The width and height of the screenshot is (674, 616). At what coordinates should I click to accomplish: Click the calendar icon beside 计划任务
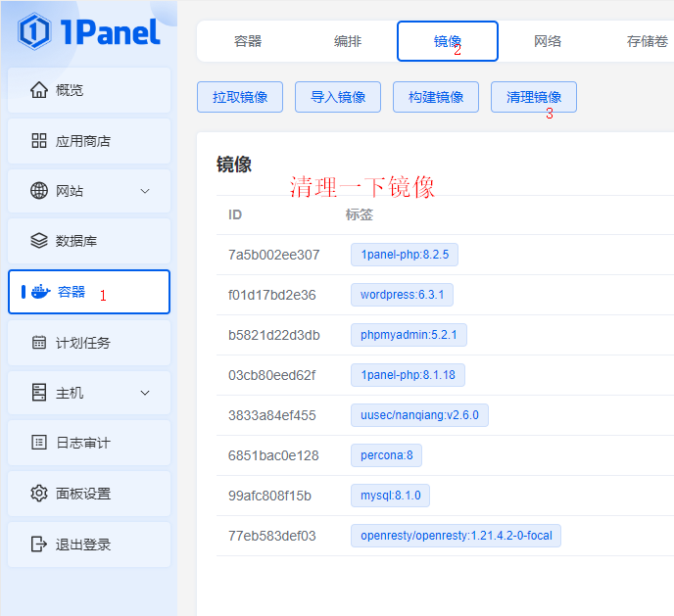click(x=39, y=343)
